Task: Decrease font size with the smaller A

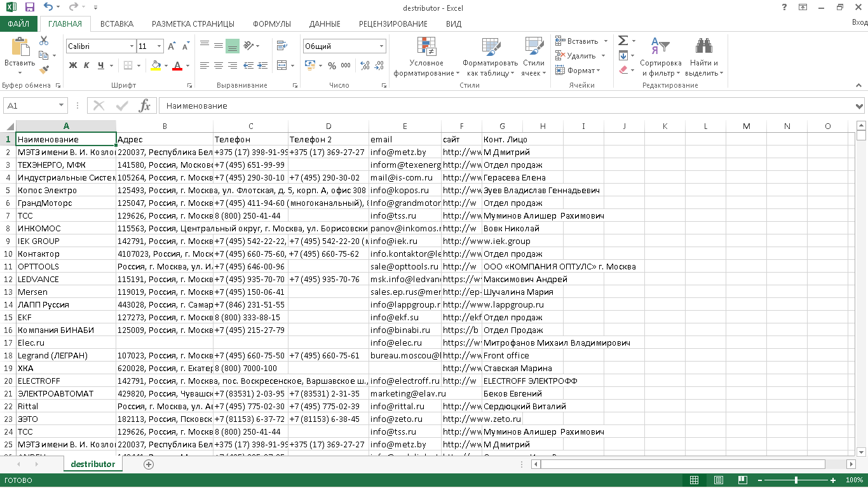Action: (186, 46)
